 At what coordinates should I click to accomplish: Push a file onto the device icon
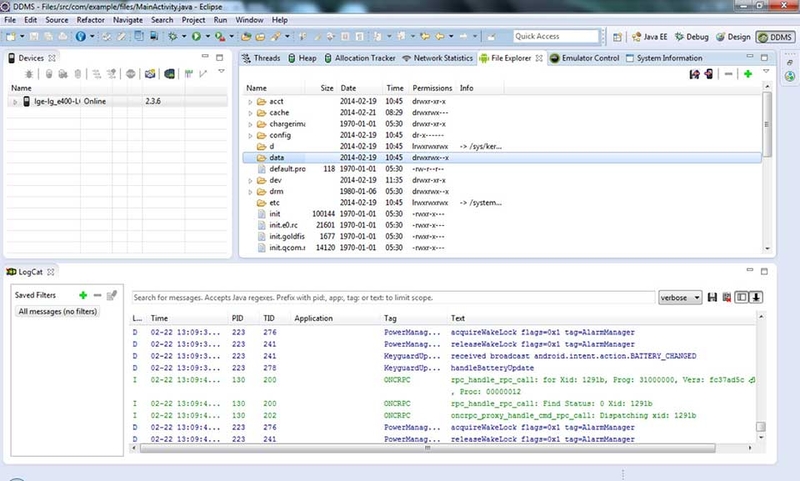(x=709, y=74)
